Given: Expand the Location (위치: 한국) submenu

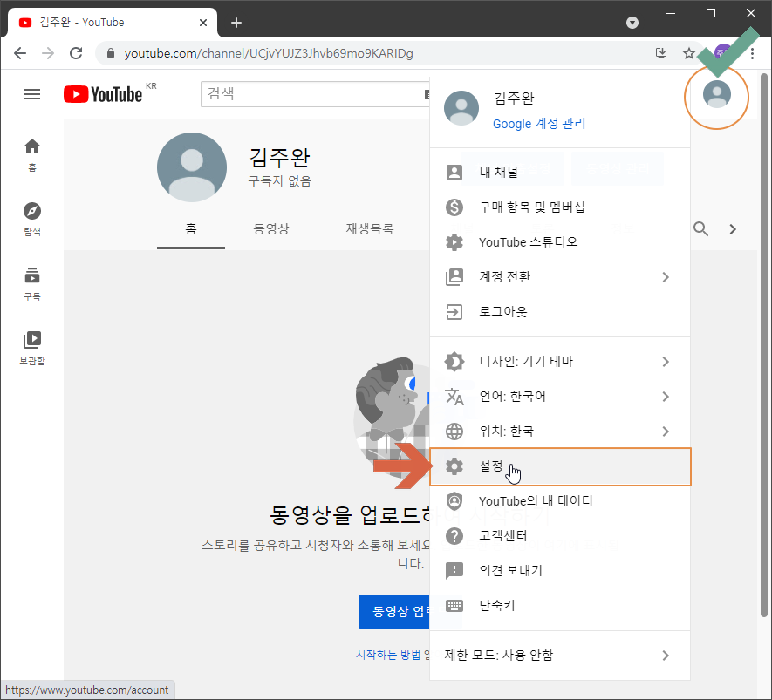Looking at the screenshot, I should coord(560,432).
